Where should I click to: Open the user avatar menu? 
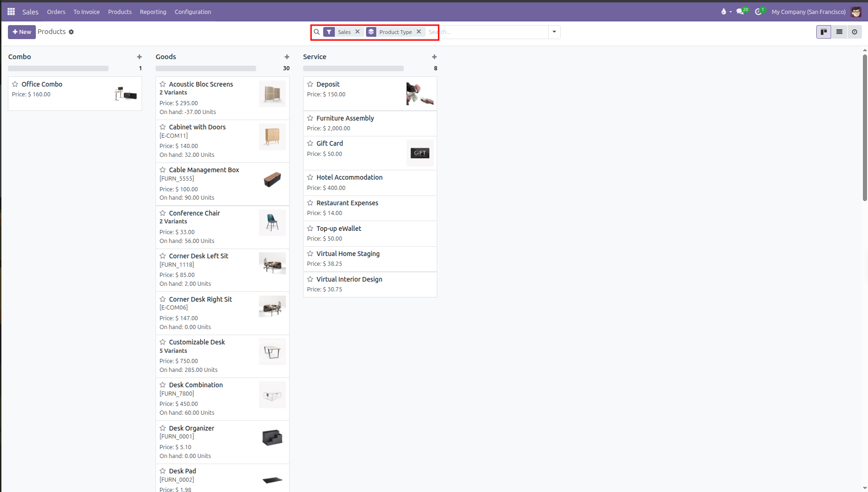pyautogui.click(x=856, y=12)
